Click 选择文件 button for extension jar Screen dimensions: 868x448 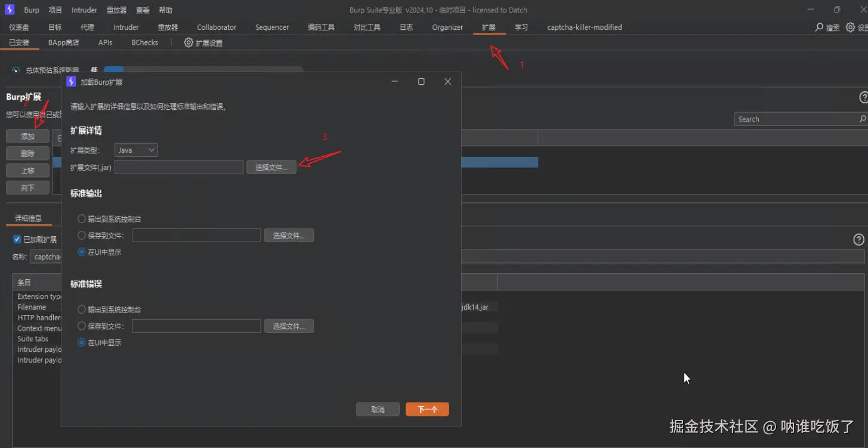(271, 168)
